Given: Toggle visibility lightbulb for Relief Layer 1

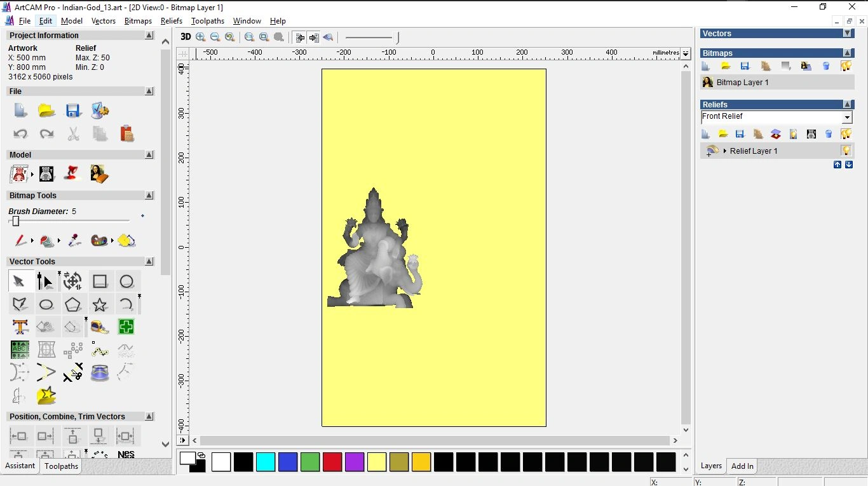Looking at the screenshot, I should coord(846,151).
